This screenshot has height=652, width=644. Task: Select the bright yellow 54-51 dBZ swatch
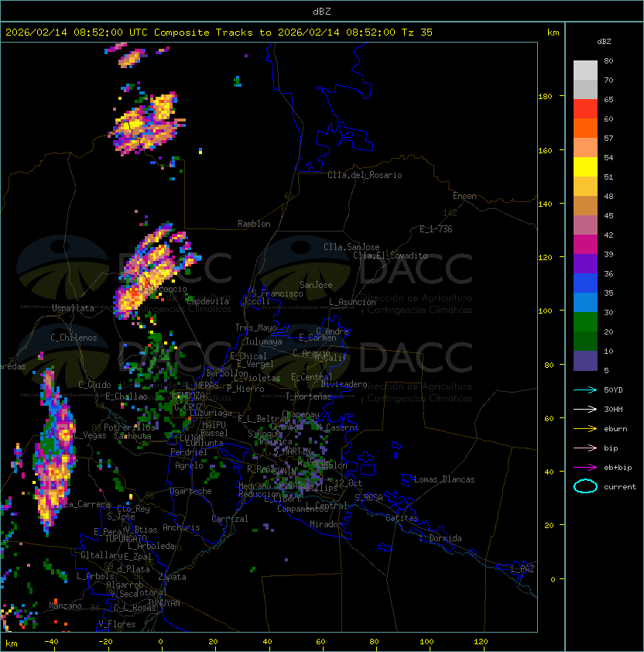point(585,167)
